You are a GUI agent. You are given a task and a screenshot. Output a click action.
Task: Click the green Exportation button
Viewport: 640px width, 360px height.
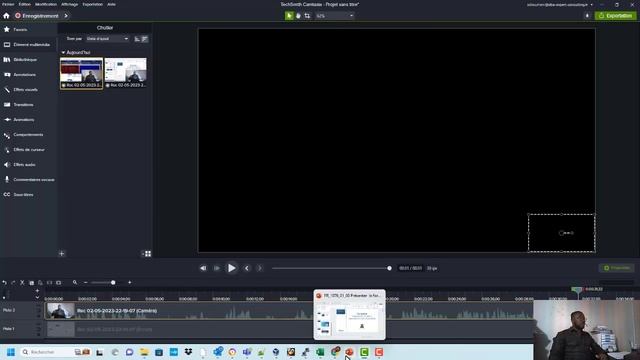616,16
